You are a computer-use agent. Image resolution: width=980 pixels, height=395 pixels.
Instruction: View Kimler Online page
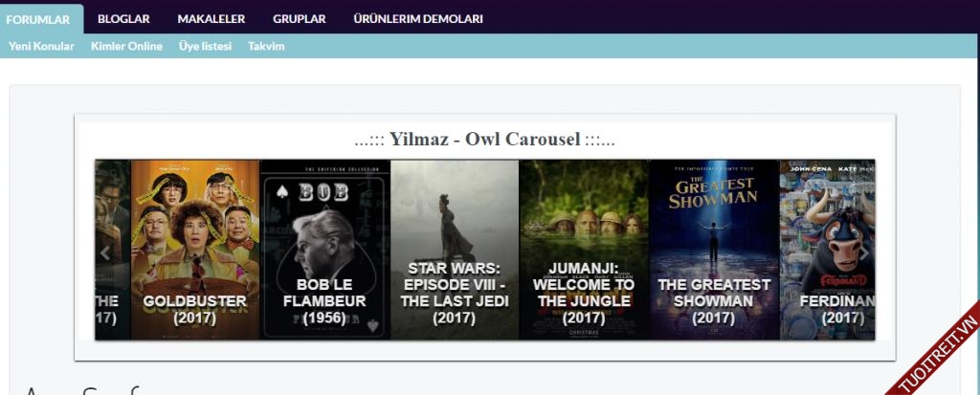tap(127, 46)
